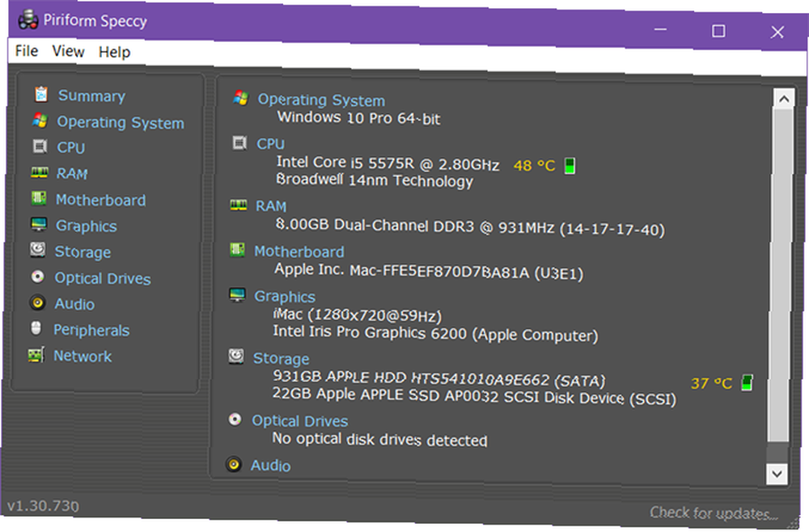Select RAM in the sidebar list
The image size is (809, 532).
pyautogui.click(x=72, y=174)
